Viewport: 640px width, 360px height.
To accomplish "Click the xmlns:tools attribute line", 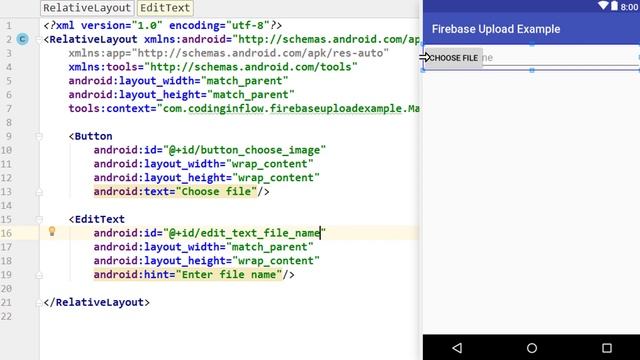I will [213, 67].
